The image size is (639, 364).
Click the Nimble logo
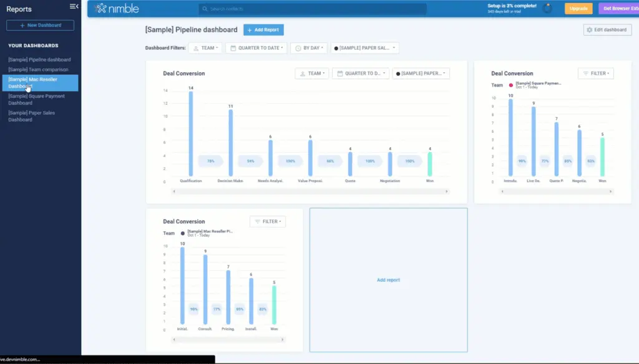point(117,8)
